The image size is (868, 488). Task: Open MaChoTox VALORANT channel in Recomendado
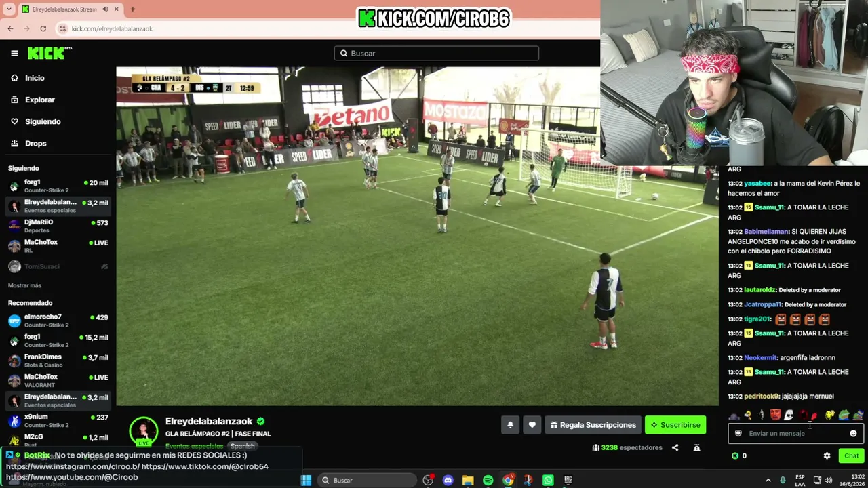pyautogui.click(x=58, y=380)
